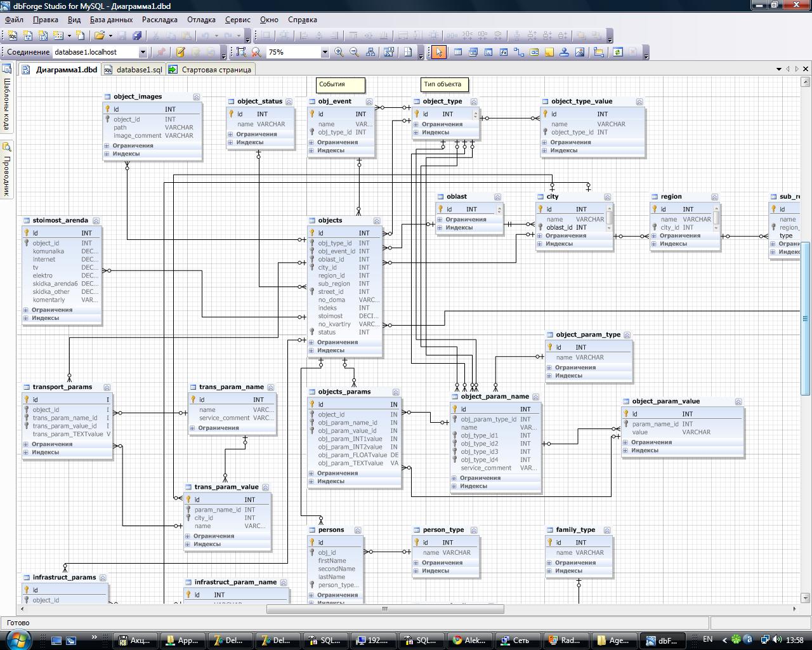Expand Индексы in the object_param_value table
This screenshot has width=812, height=650.
tap(626, 451)
